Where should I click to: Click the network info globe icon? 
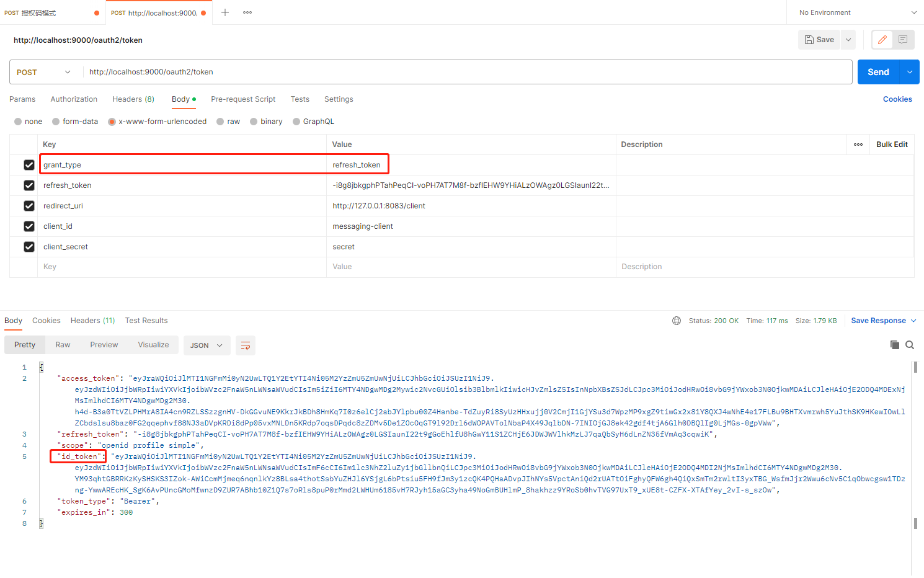click(x=676, y=321)
